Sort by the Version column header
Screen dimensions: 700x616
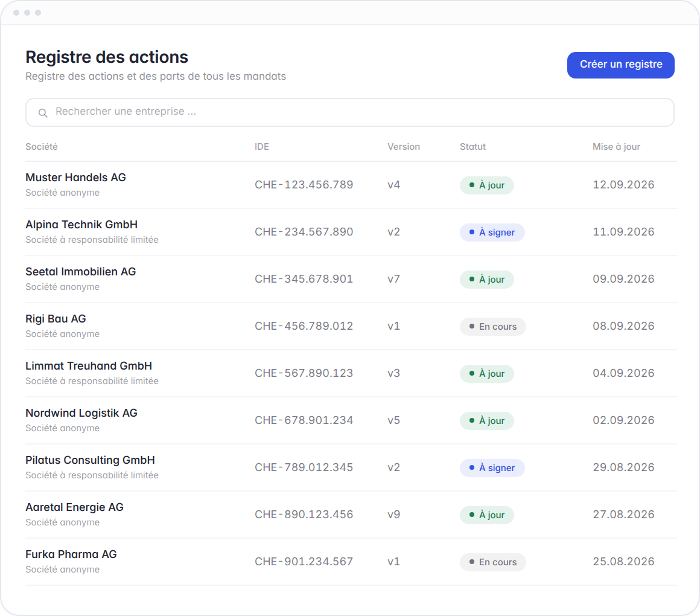tap(404, 147)
